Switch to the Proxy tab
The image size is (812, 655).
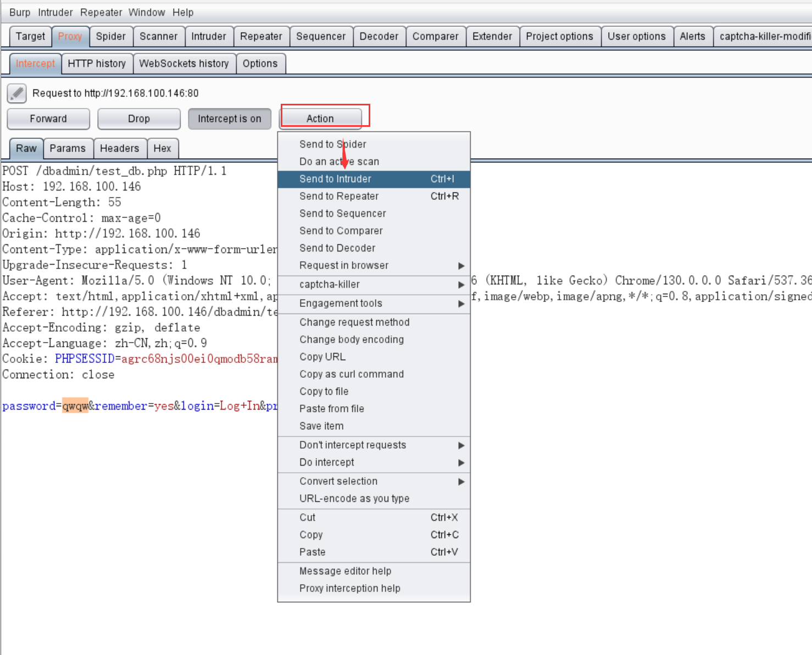(70, 36)
